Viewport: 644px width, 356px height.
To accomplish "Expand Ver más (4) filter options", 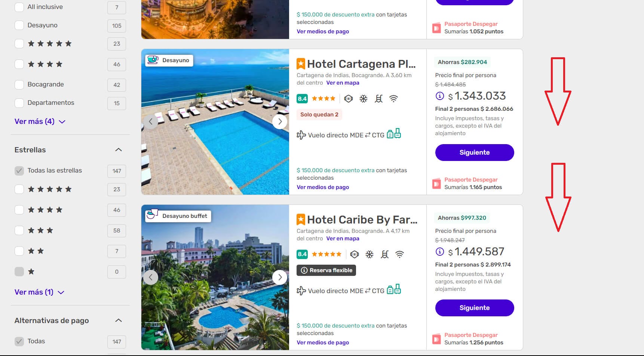I will [x=40, y=122].
